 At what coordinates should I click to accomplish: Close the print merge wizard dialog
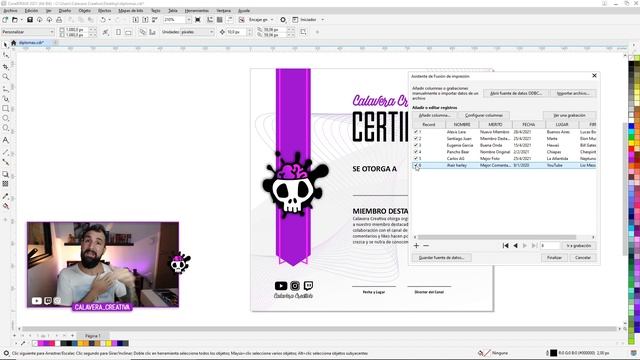point(594,76)
